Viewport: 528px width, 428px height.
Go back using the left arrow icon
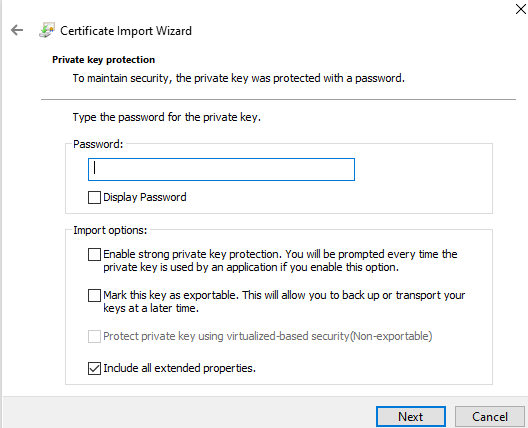[x=17, y=30]
